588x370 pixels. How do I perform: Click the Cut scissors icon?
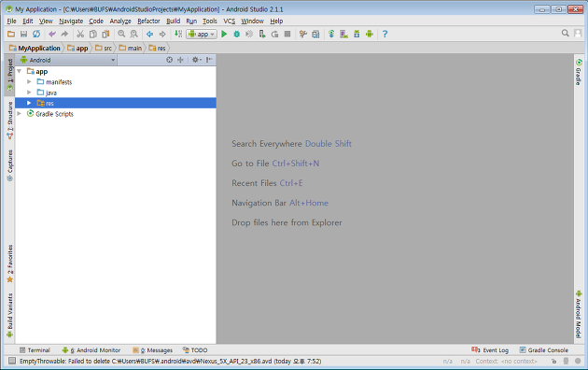pyautogui.click(x=80, y=35)
